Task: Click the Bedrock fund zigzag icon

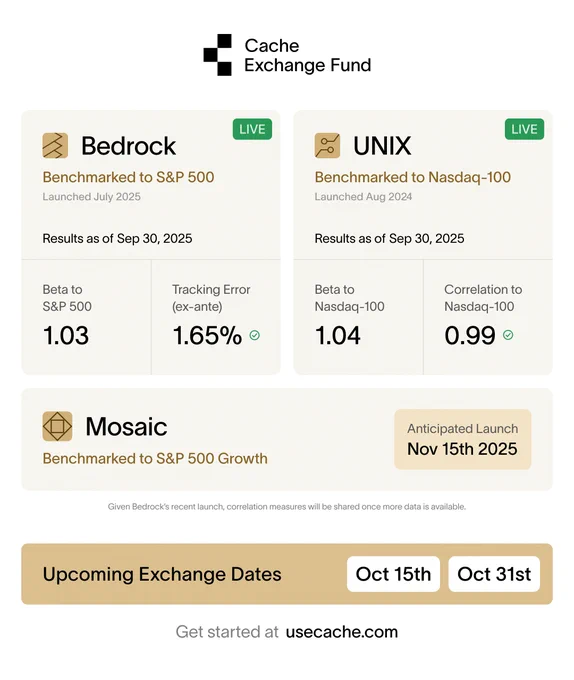Action: pos(55,146)
